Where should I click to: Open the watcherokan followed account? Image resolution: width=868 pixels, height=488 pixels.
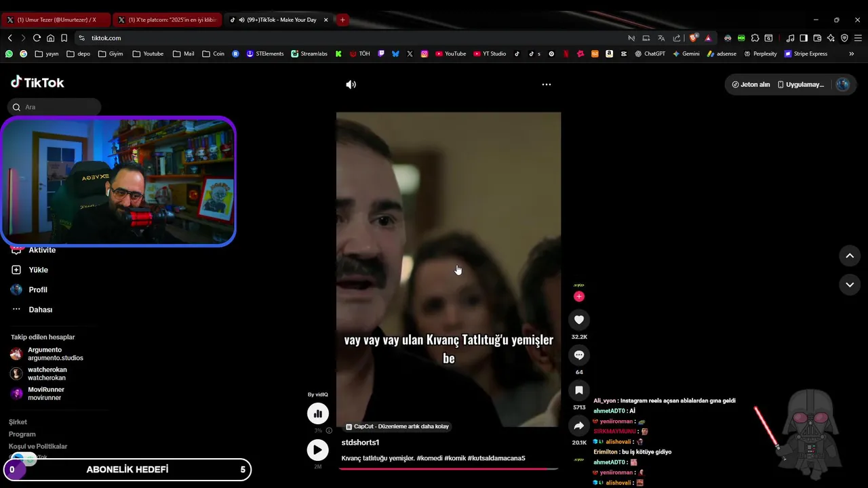(38, 373)
